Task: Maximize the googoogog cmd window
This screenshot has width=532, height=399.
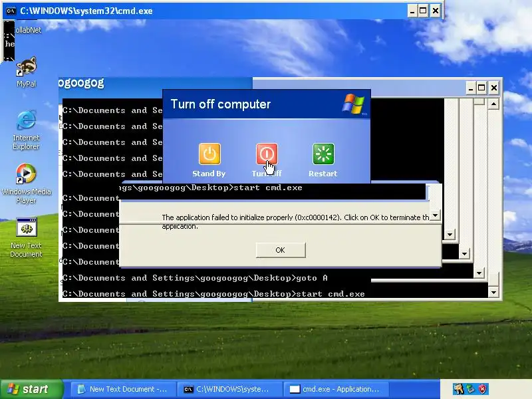Action: click(481, 88)
